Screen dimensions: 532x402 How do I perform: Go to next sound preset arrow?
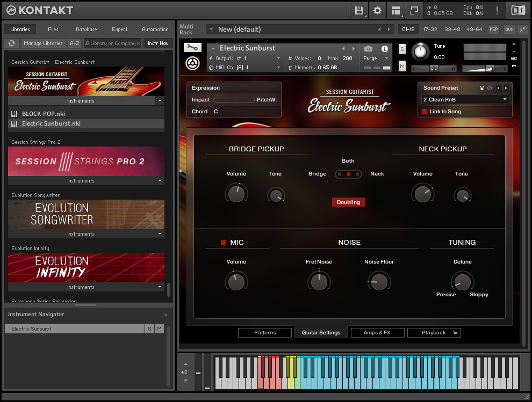506,88
